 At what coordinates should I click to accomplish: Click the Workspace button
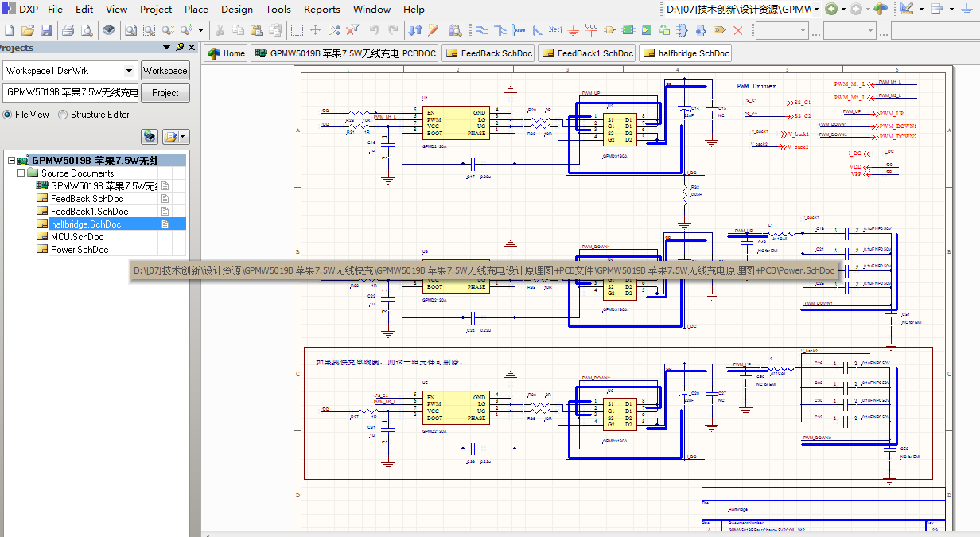165,71
